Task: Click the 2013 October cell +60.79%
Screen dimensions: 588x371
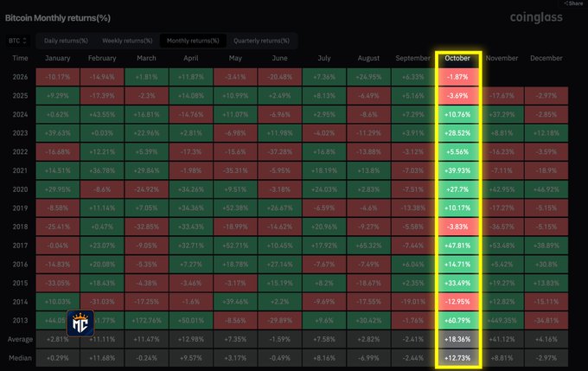Action: [457, 321]
